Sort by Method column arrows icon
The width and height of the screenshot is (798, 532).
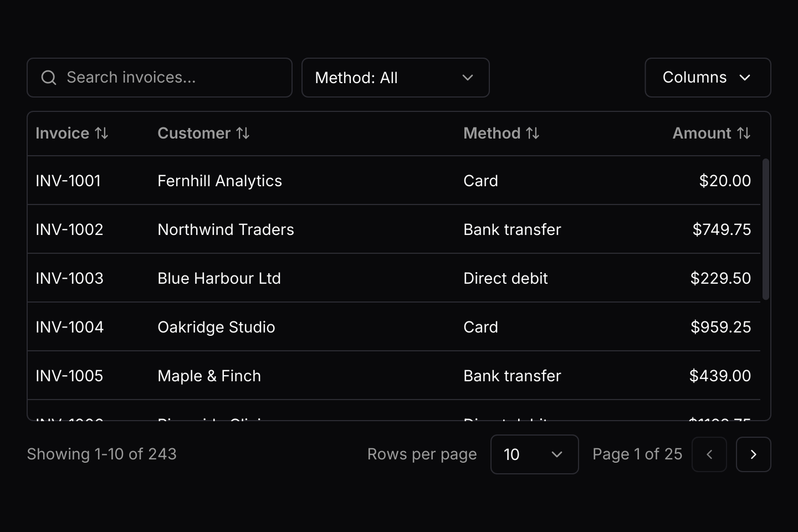point(533,134)
